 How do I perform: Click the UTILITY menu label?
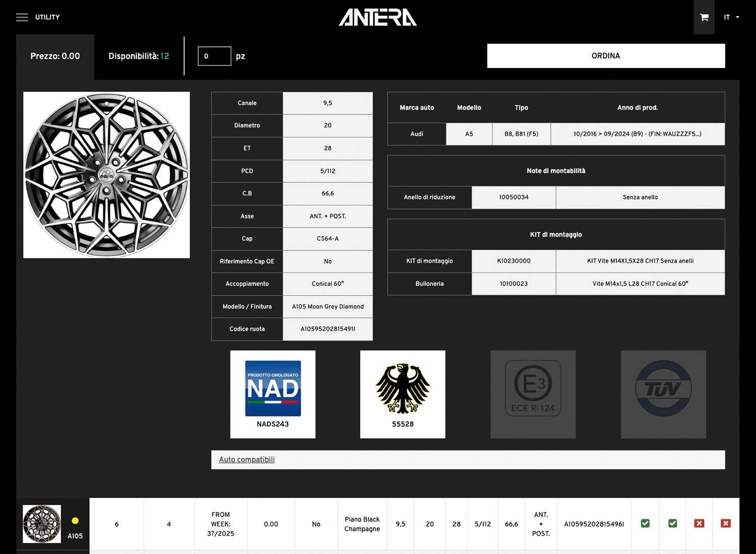click(47, 17)
